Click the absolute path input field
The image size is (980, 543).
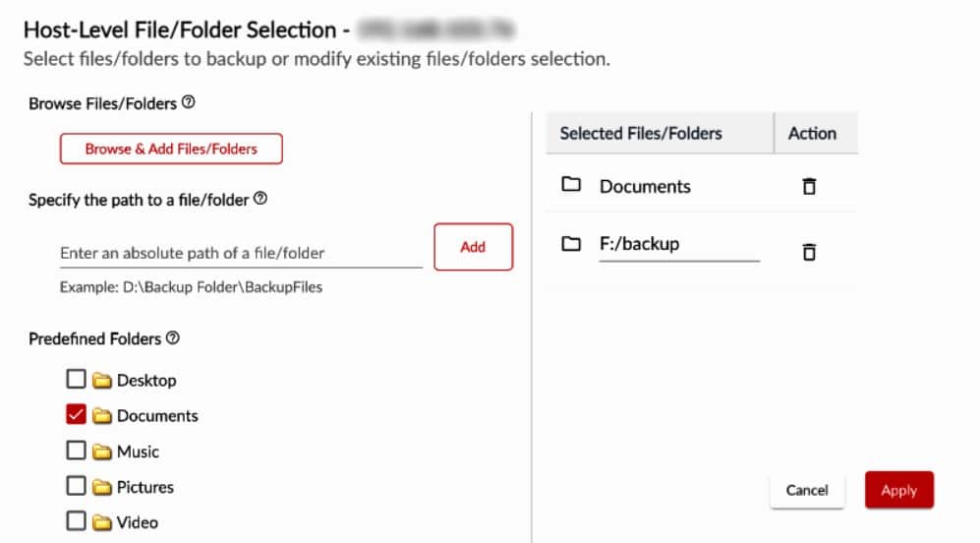click(241, 253)
